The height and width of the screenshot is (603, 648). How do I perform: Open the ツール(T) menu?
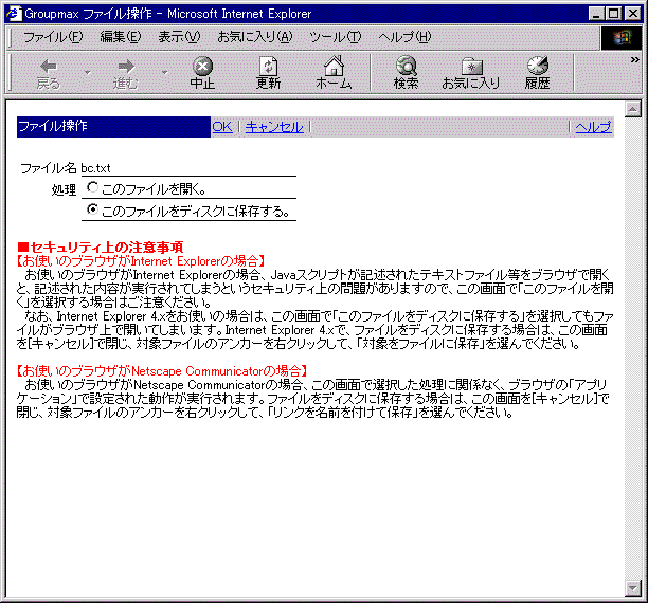click(x=335, y=37)
